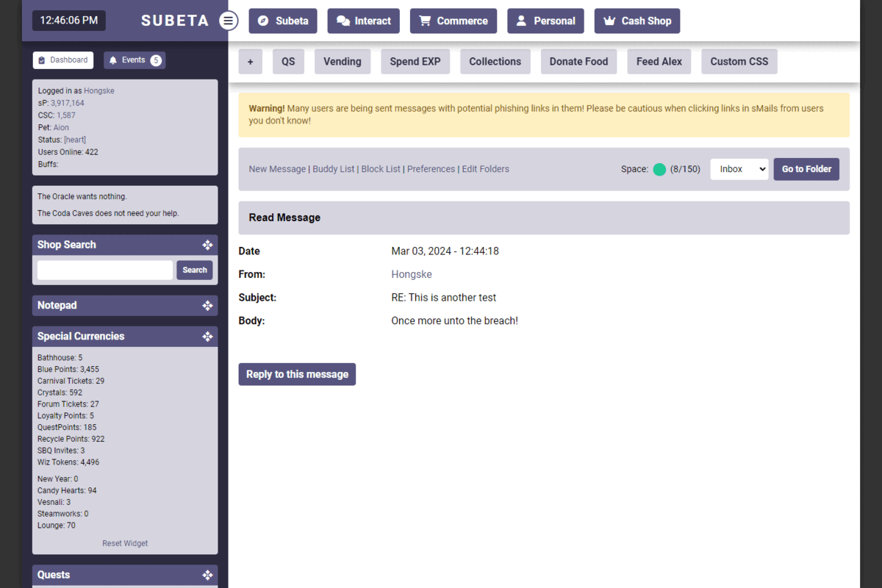Open the Inbox folder dropdown
This screenshot has width=882, height=588.
click(739, 169)
